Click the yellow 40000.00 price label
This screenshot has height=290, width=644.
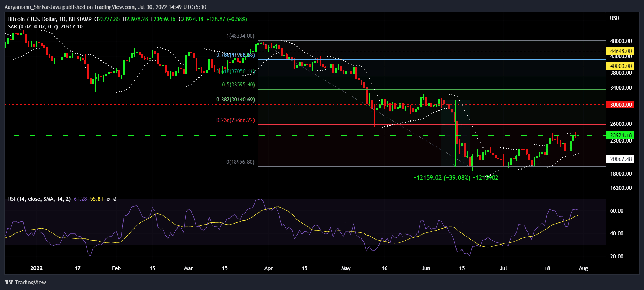pos(621,66)
